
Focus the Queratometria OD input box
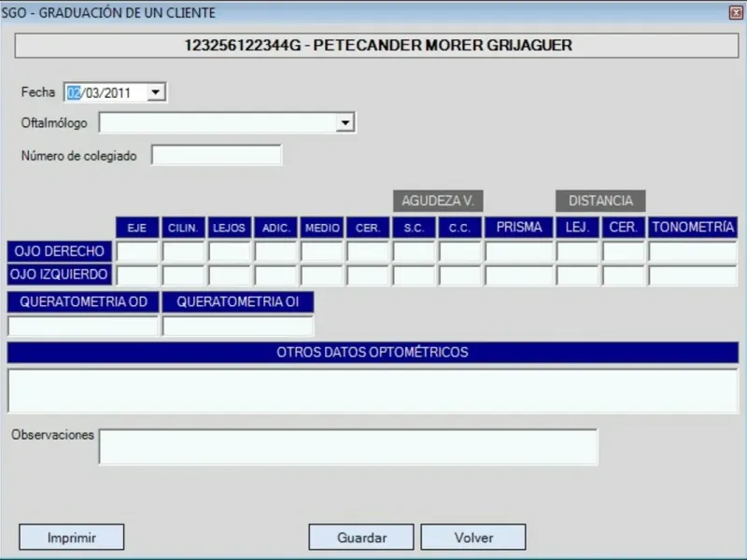click(x=83, y=326)
